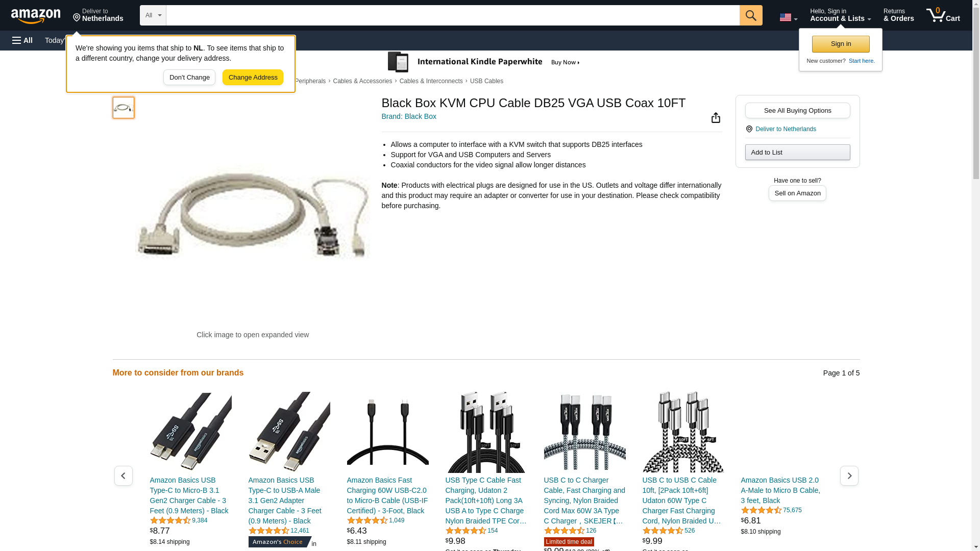Click Change Address button
The height and width of the screenshot is (551, 980).
point(253,78)
